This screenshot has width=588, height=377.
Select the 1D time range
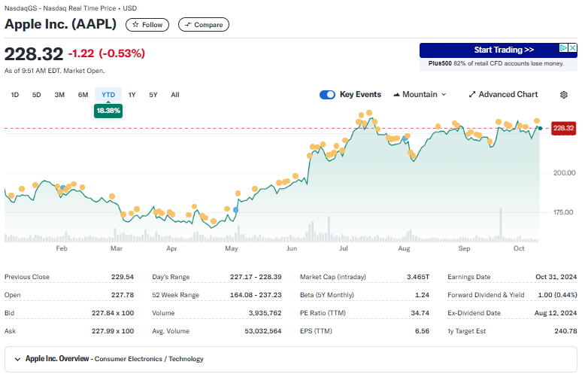[x=14, y=95]
